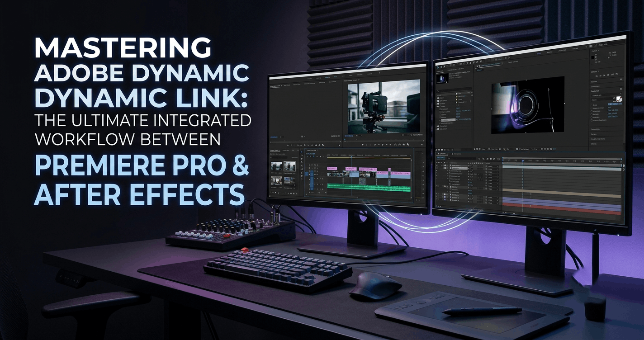Click the current-time indicator in After Effects timeline
Image resolution: width=644 pixels, height=340 pixels.
pyautogui.click(x=523, y=161)
